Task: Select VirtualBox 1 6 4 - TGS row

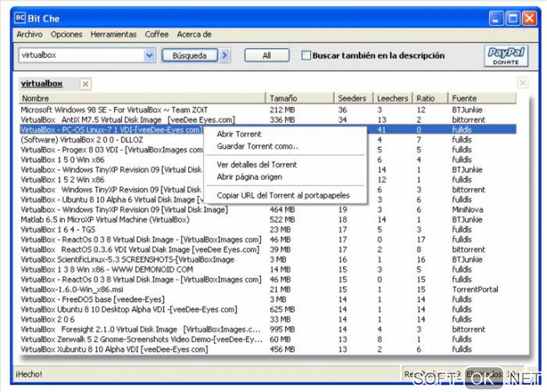Action: tap(268, 230)
